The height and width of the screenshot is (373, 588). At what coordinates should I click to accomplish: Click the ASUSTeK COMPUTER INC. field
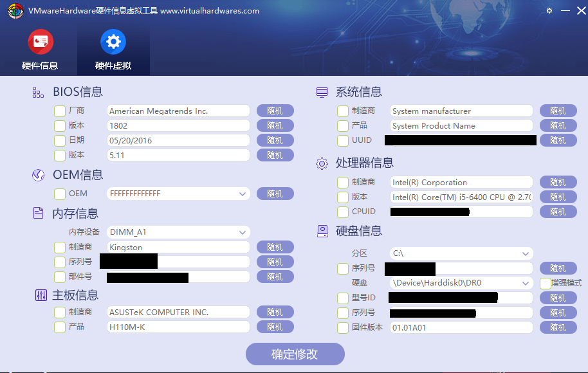[x=178, y=313]
